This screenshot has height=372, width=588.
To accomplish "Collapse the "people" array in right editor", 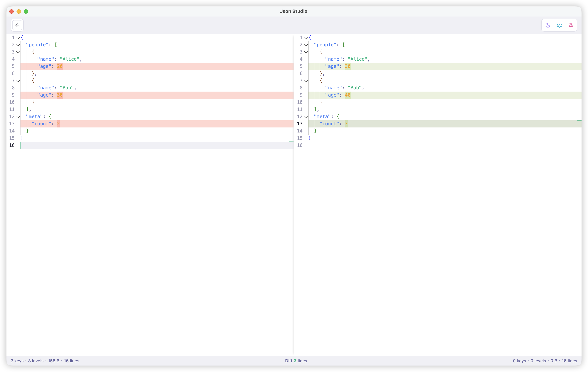I will point(306,45).
